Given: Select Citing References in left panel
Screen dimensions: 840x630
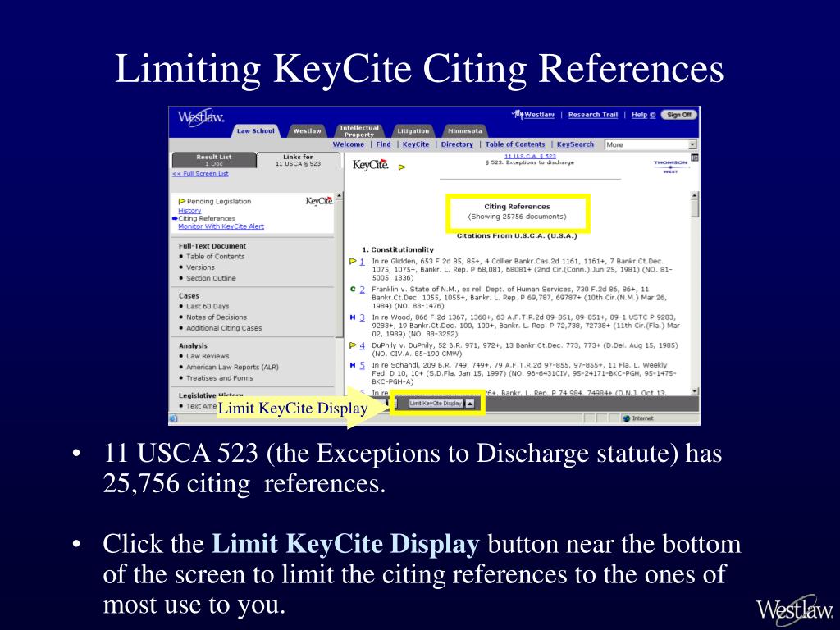Looking at the screenshot, I should [207, 218].
